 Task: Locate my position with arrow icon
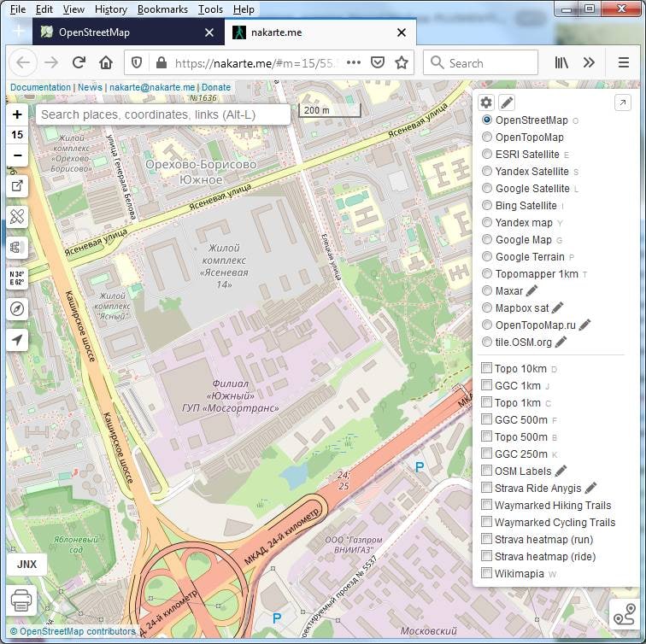click(17, 340)
